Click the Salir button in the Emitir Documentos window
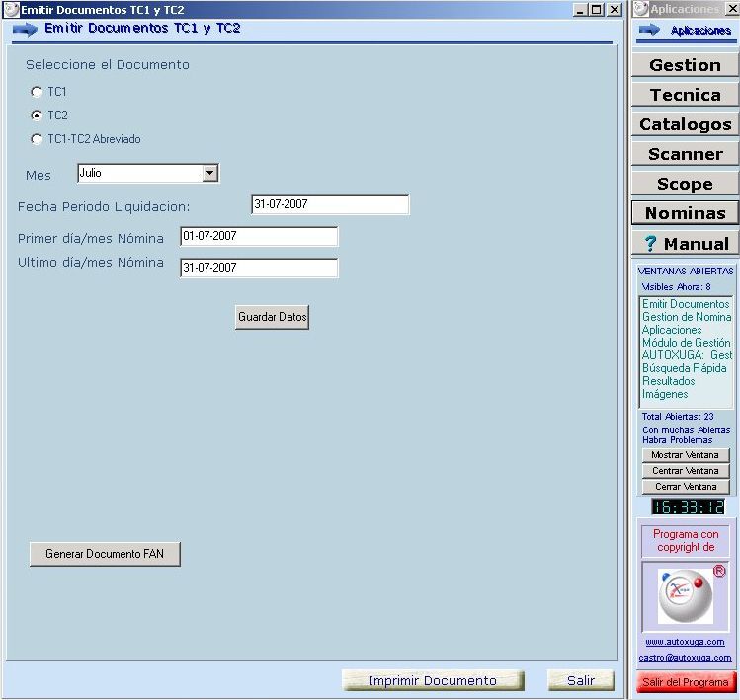 [581, 680]
